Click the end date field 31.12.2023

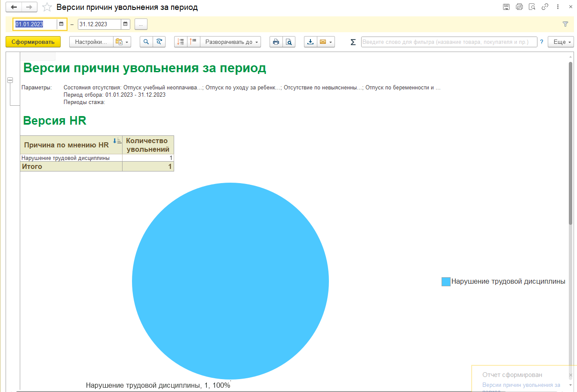point(99,24)
